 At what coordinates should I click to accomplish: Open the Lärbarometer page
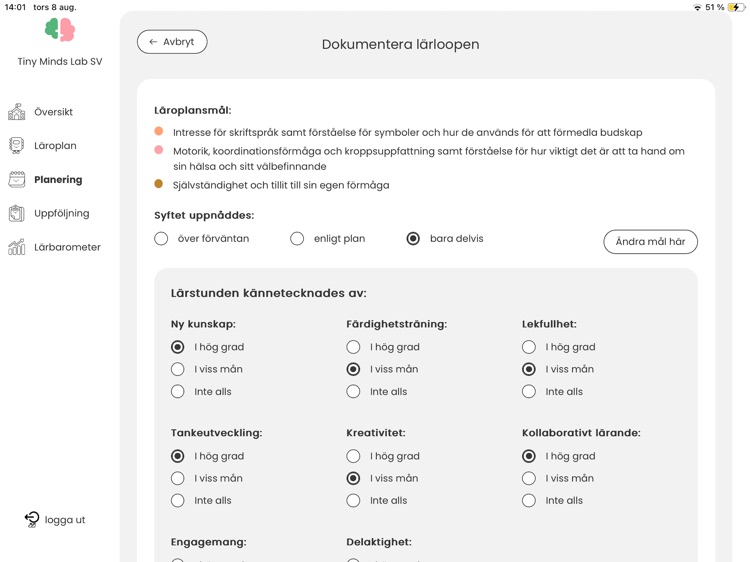67,247
